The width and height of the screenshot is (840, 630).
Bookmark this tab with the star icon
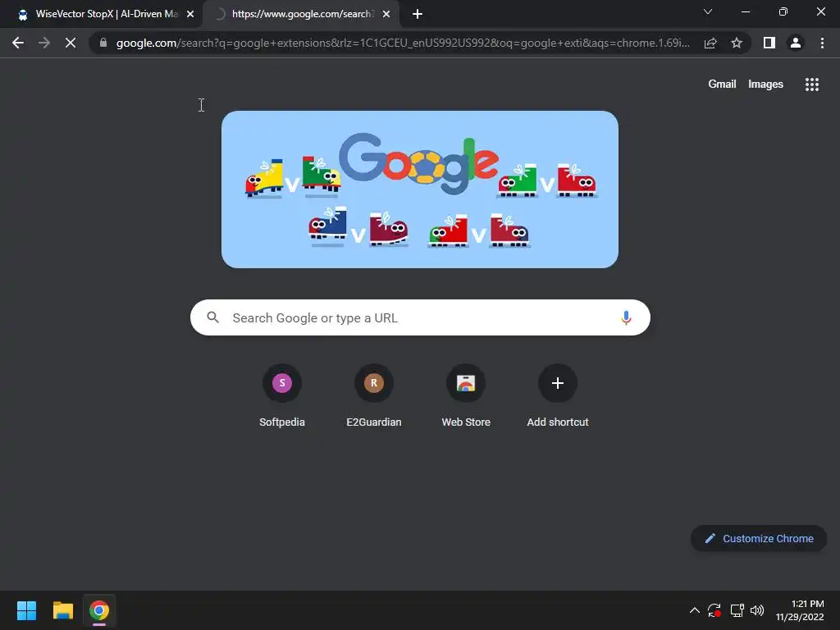[737, 43]
